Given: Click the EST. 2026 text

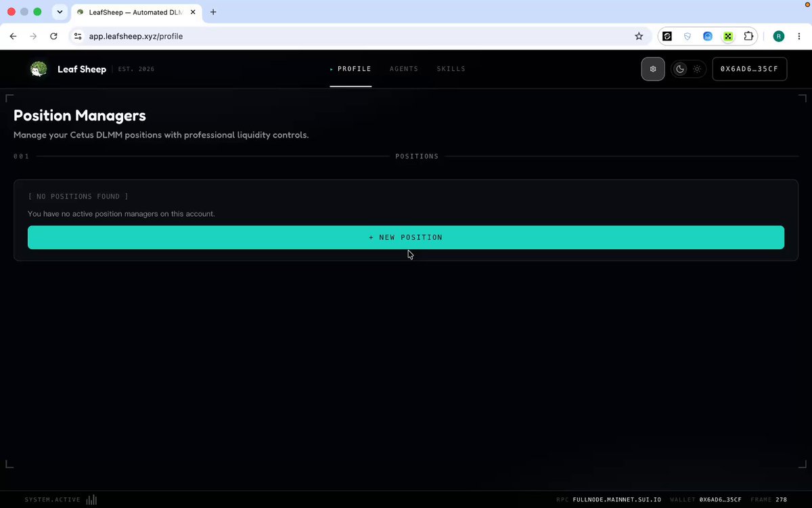Looking at the screenshot, I should [x=136, y=69].
